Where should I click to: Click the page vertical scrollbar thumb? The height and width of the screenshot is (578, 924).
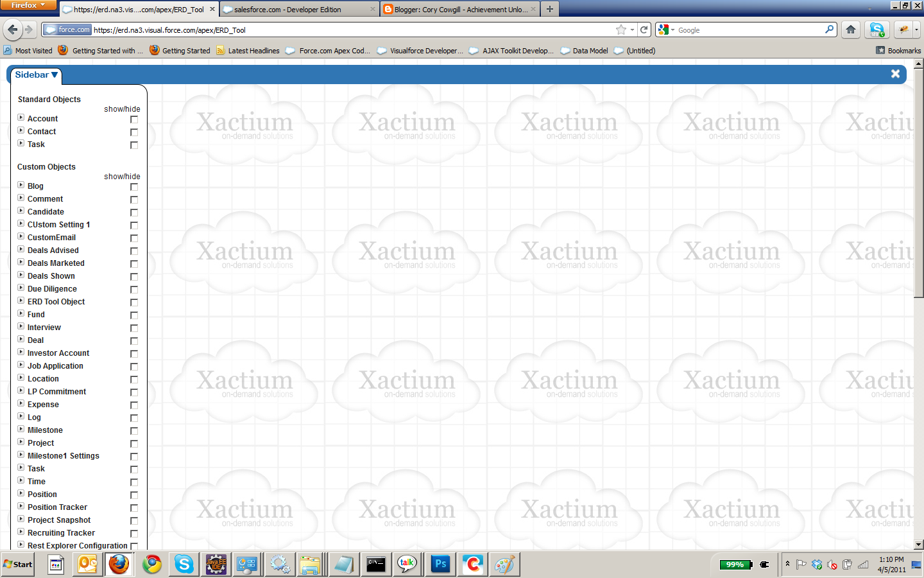pos(918,184)
